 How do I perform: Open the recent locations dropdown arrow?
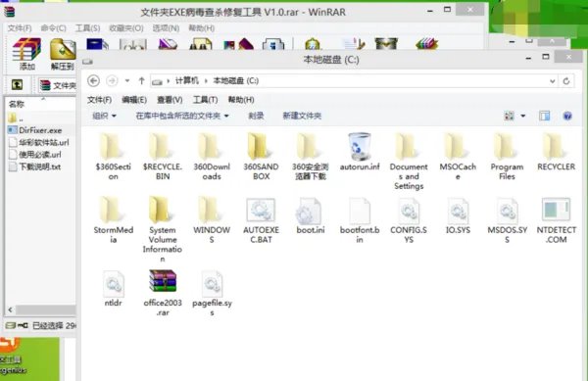tap(127, 81)
